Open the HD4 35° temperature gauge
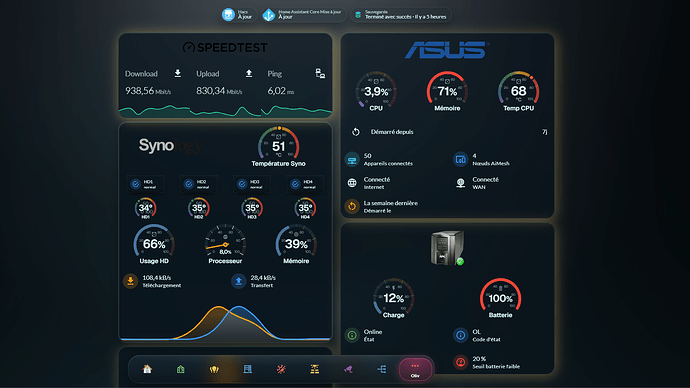The width and height of the screenshot is (690, 388). click(x=305, y=208)
